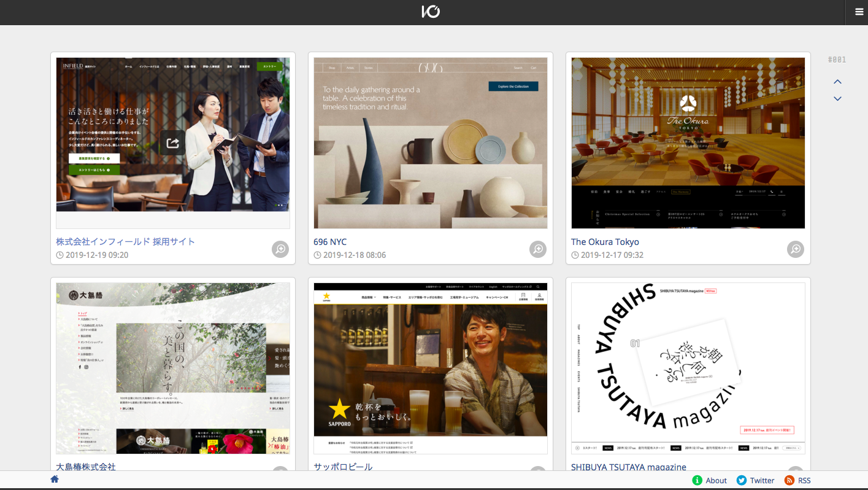This screenshot has width=868, height=490.
Task: Click the magnifier icon on 株式会社インフィールド card
Action: [x=280, y=249]
